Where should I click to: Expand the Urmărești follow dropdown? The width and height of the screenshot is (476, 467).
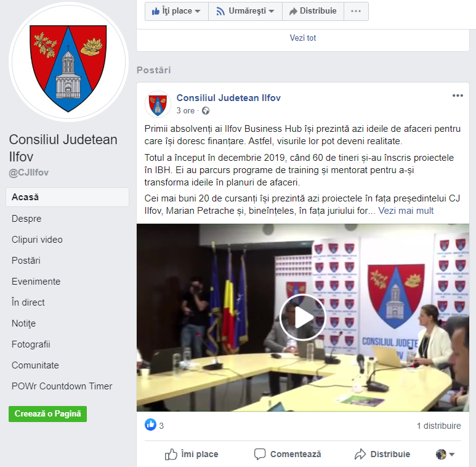click(245, 11)
